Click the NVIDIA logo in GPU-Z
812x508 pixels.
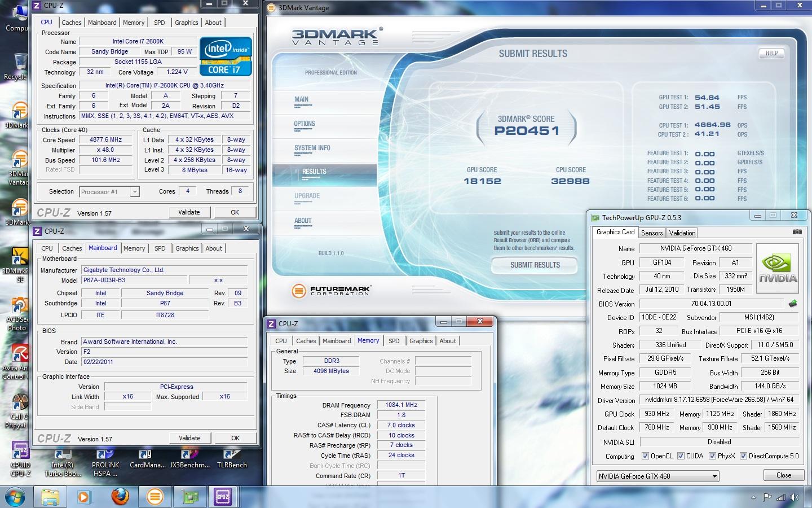pyautogui.click(x=778, y=269)
